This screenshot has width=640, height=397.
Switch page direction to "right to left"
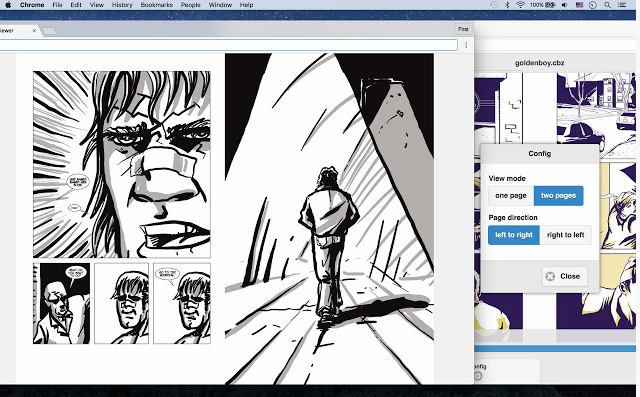pyautogui.click(x=565, y=235)
